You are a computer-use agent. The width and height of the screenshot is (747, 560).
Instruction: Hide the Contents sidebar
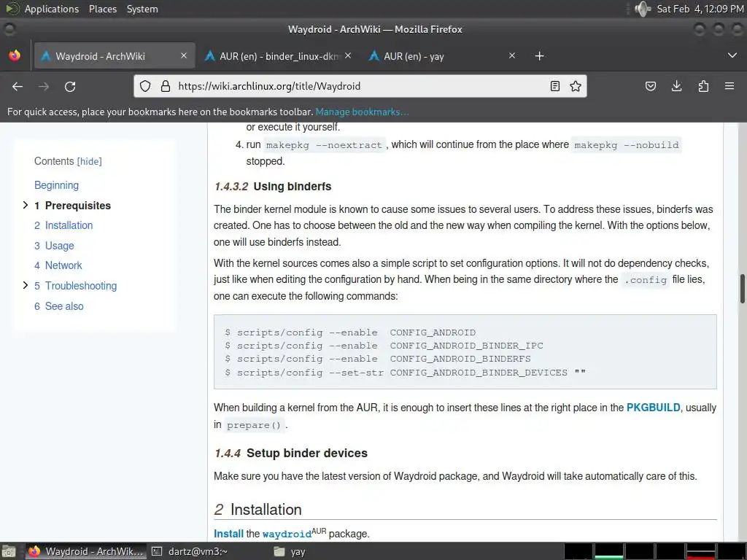coord(90,161)
